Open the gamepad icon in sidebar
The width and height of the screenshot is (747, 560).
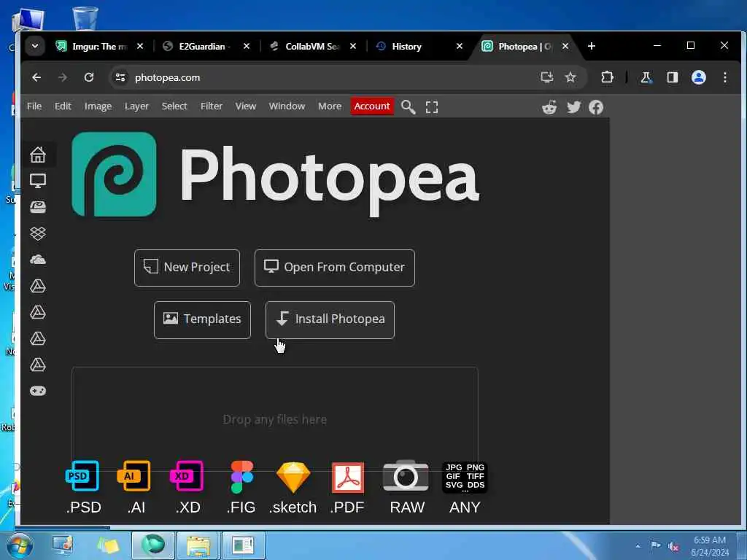pyautogui.click(x=38, y=391)
